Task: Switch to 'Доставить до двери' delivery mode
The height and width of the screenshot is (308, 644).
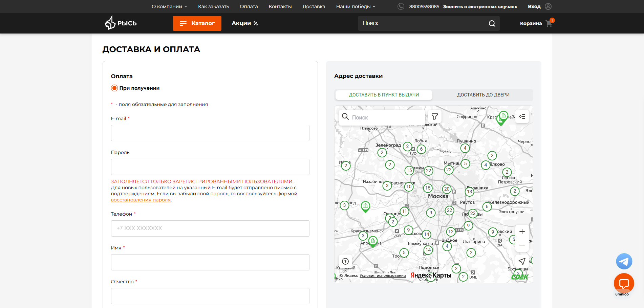Action: coord(483,95)
